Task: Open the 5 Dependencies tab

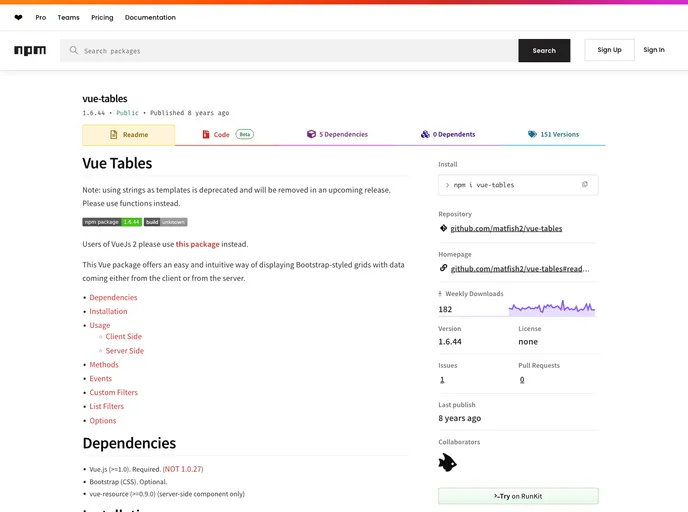Action: (x=337, y=134)
